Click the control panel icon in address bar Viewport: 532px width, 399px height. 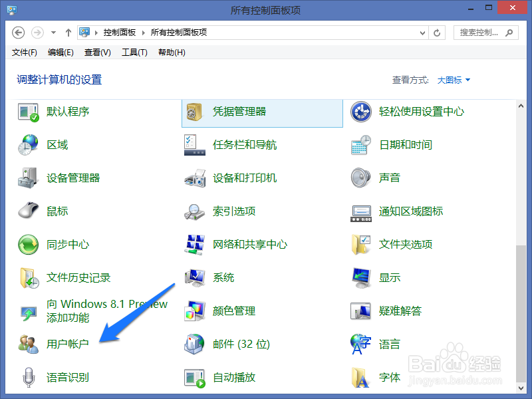click(x=84, y=32)
